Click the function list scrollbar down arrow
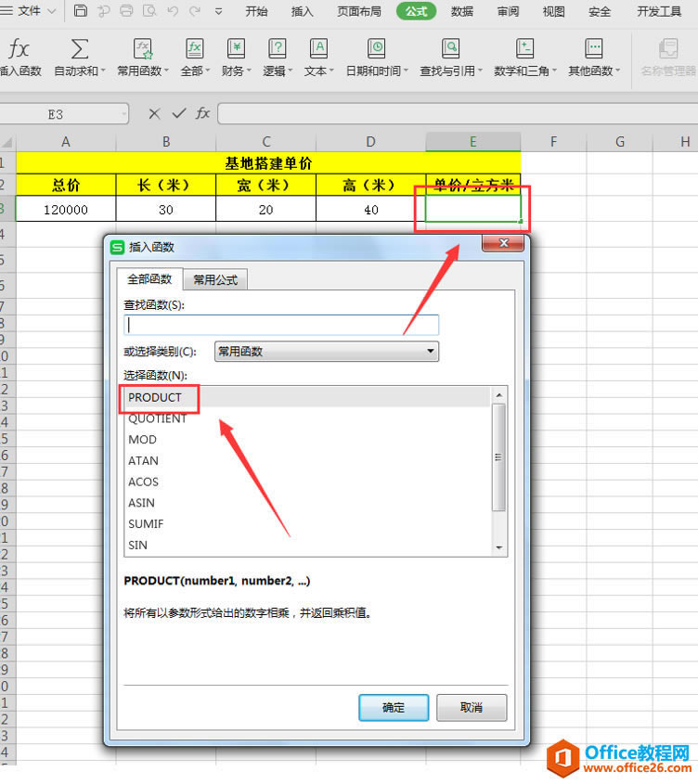The width and height of the screenshot is (698, 784). pyautogui.click(x=498, y=548)
